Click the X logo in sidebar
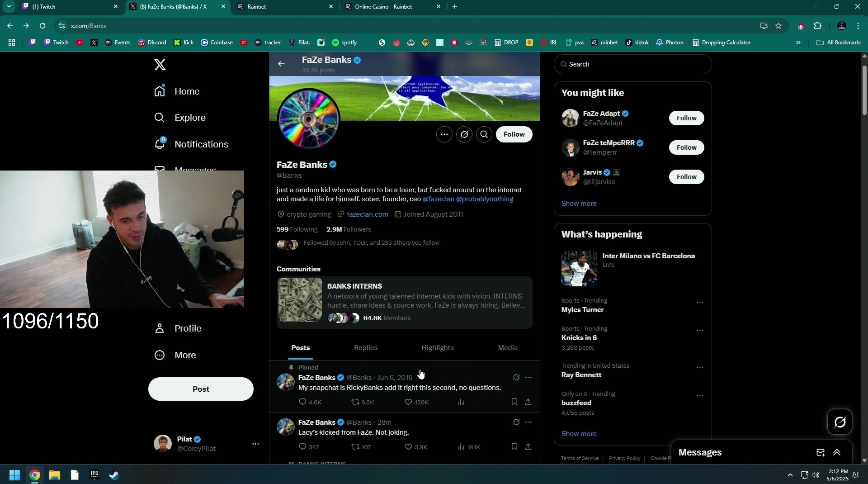The height and width of the screenshot is (484, 868). 160,65
